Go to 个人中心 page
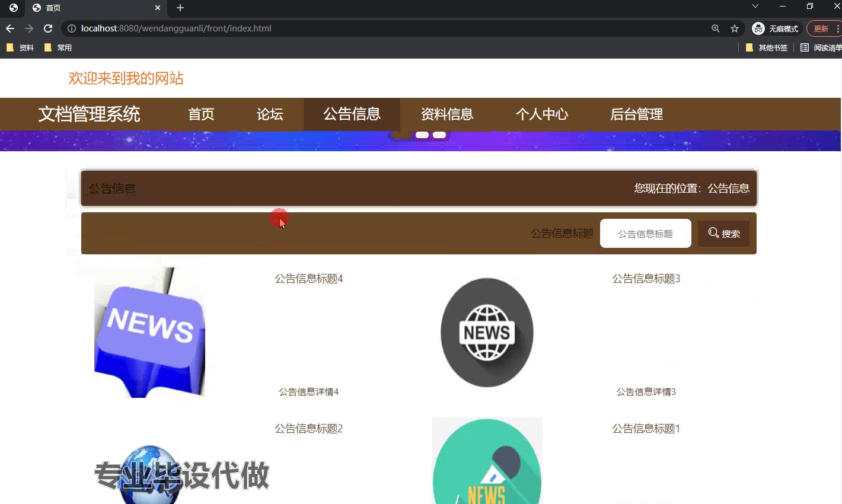This screenshot has width=842, height=504. pyautogui.click(x=542, y=114)
